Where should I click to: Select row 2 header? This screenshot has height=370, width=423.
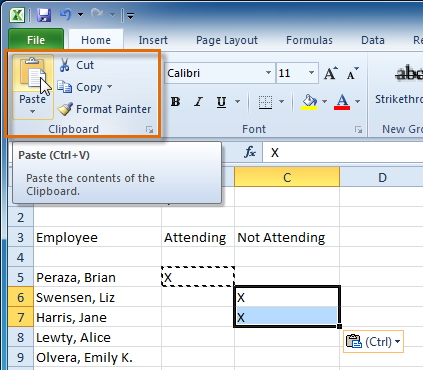pos(21,218)
